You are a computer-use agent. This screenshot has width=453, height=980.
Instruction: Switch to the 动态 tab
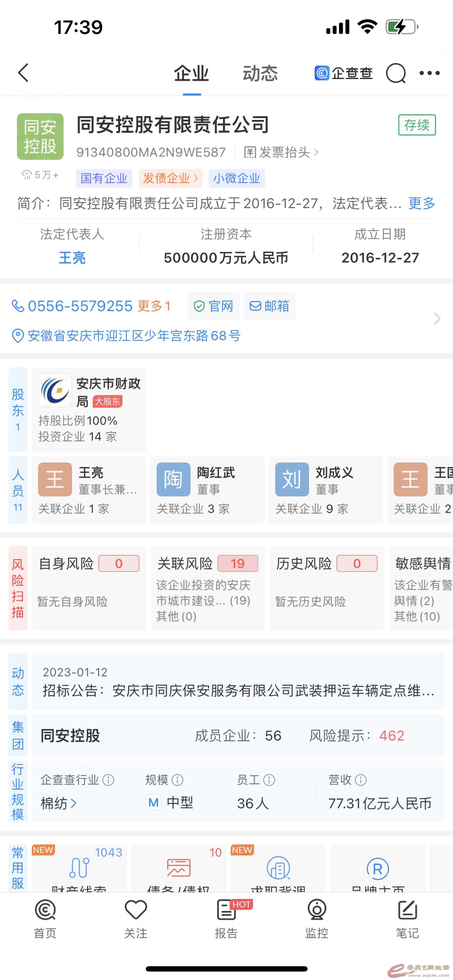coord(260,73)
